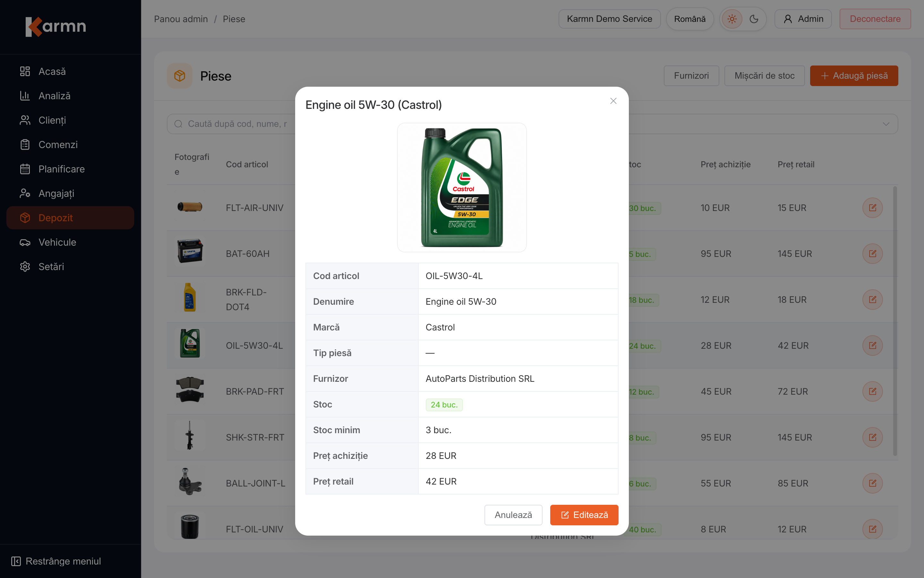The width and height of the screenshot is (924, 578).
Task: Click the parts table vertical scrollbar
Action: (x=895, y=321)
